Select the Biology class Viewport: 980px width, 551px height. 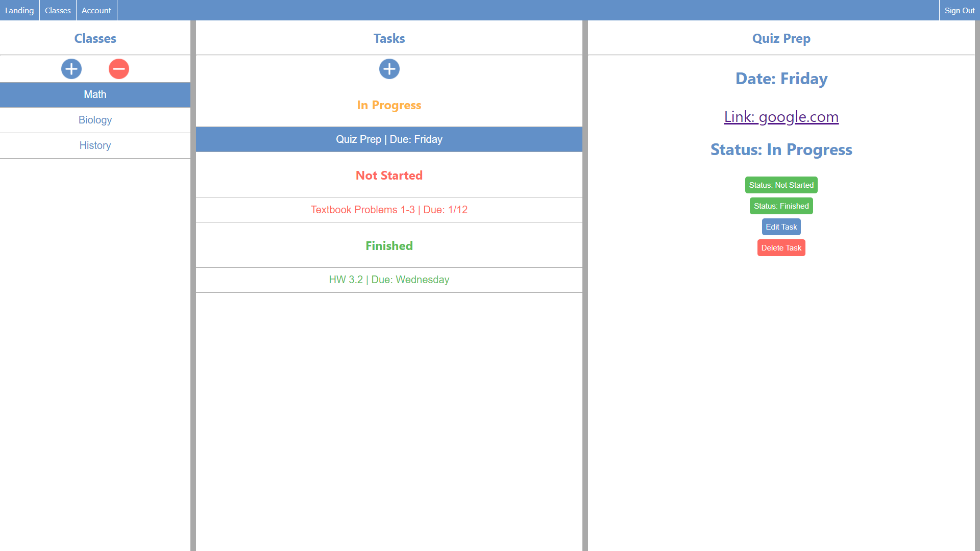coord(95,120)
